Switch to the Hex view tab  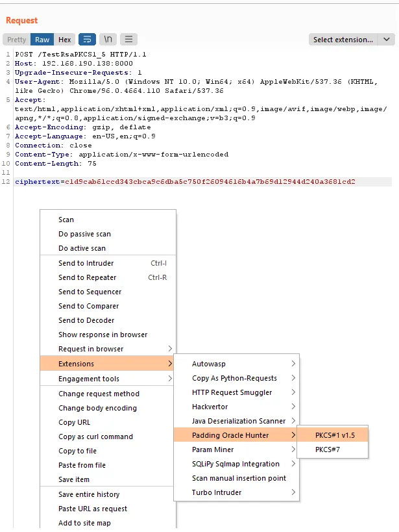64,40
